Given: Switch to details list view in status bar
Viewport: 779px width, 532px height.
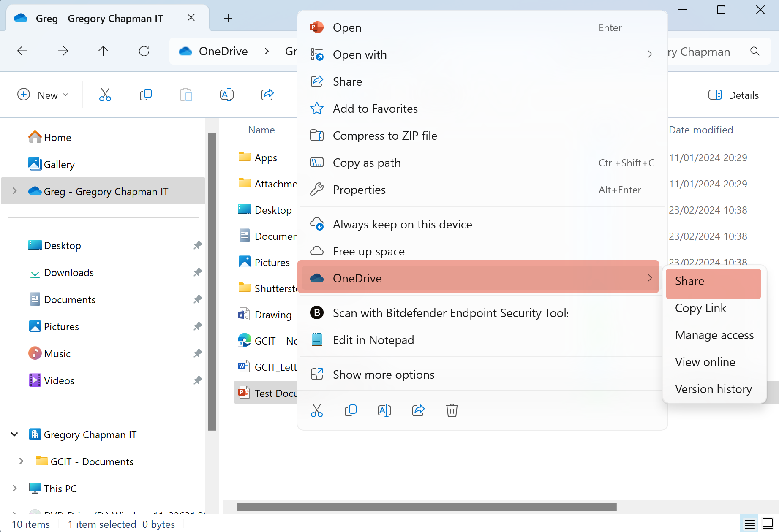Looking at the screenshot, I should point(749,524).
